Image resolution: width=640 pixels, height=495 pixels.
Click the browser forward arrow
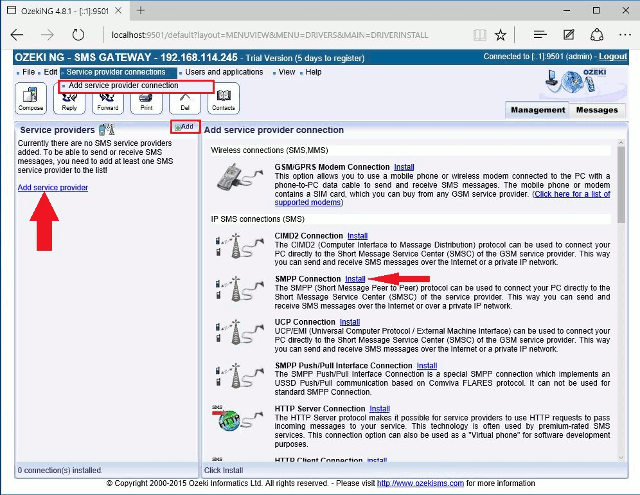(x=47, y=35)
